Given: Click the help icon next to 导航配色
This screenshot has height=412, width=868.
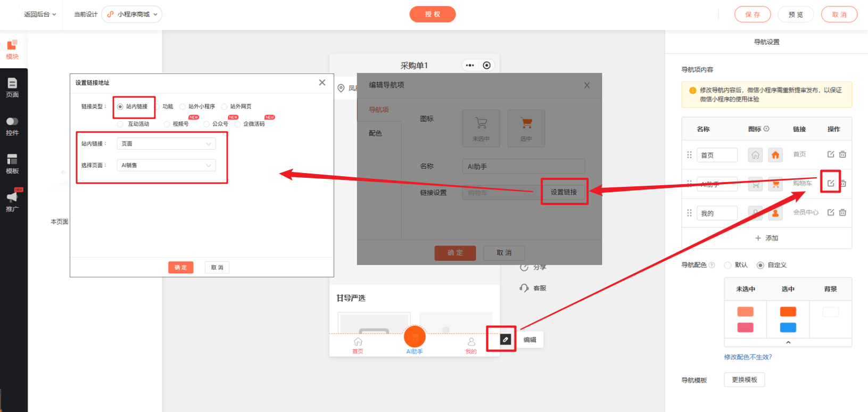Looking at the screenshot, I should [x=712, y=265].
